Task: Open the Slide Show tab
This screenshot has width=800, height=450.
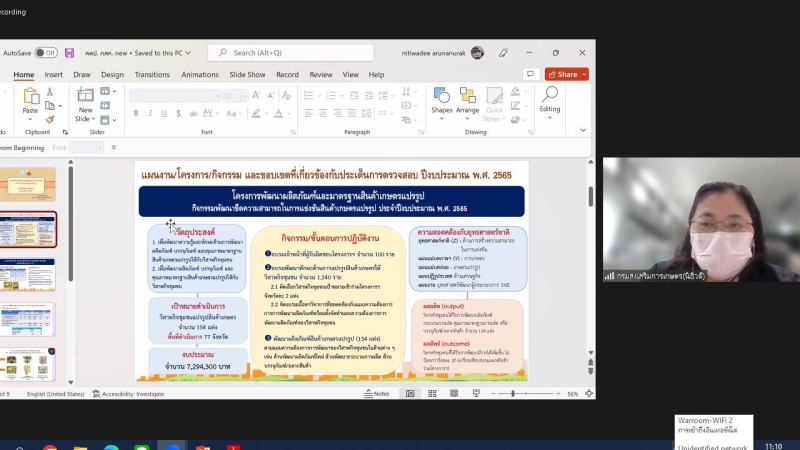Action: (x=247, y=75)
